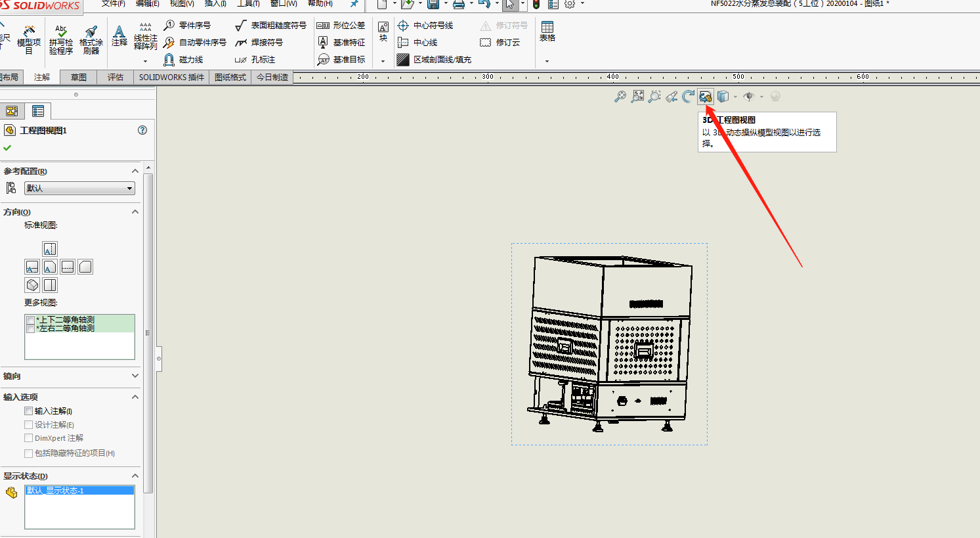The image size is (980, 538).
Task: Insert a 零件序号 balloon
Action: (187, 25)
